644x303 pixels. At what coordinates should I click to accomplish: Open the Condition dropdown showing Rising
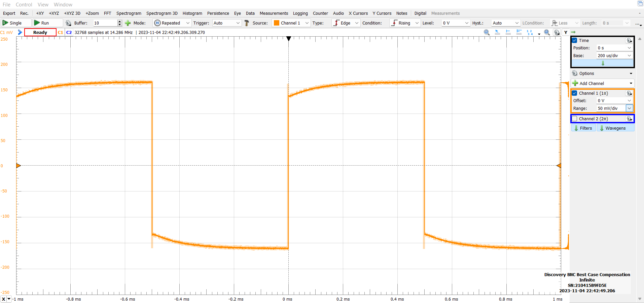pos(405,23)
